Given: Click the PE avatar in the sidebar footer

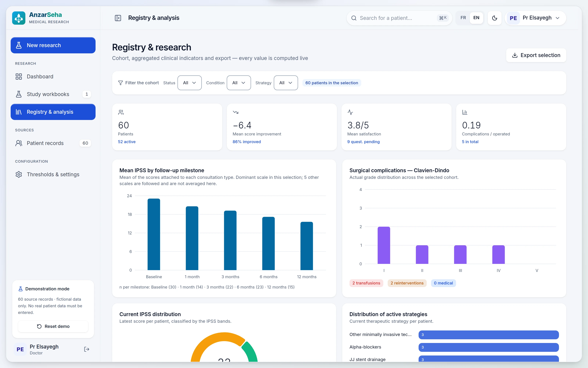Looking at the screenshot, I should point(20,349).
